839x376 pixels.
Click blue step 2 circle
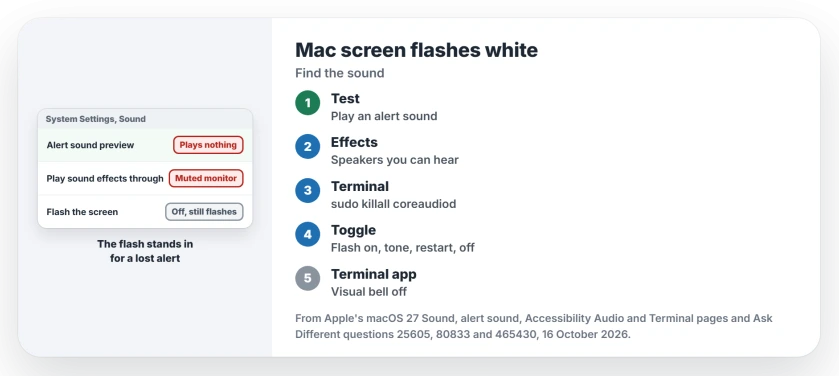pyautogui.click(x=308, y=147)
